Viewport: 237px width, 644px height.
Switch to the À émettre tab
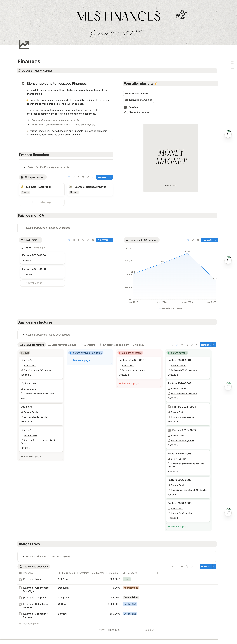tap(88, 345)
